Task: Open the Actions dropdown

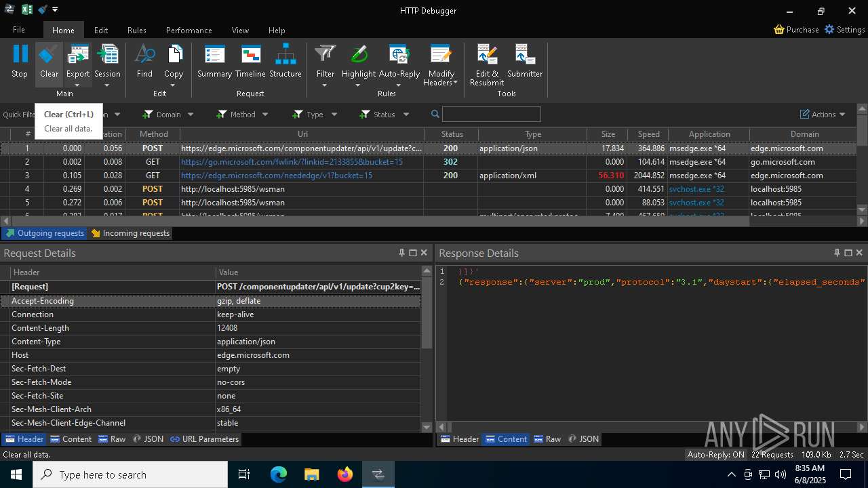Action: pos(823,114)
